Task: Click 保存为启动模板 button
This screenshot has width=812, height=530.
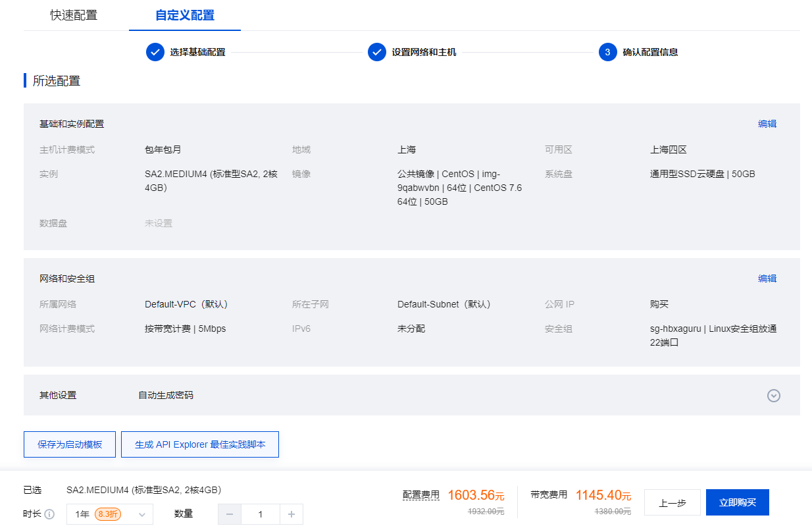Action: 69,444
